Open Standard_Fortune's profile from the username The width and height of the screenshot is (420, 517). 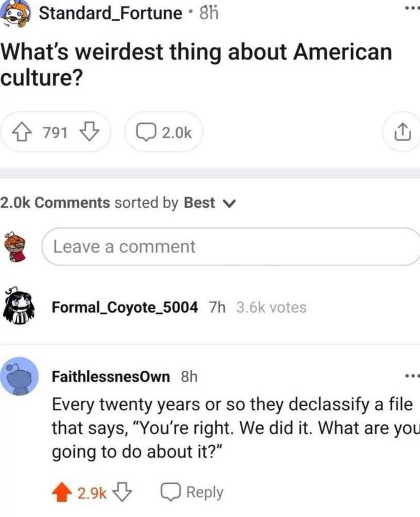[110, 13]
